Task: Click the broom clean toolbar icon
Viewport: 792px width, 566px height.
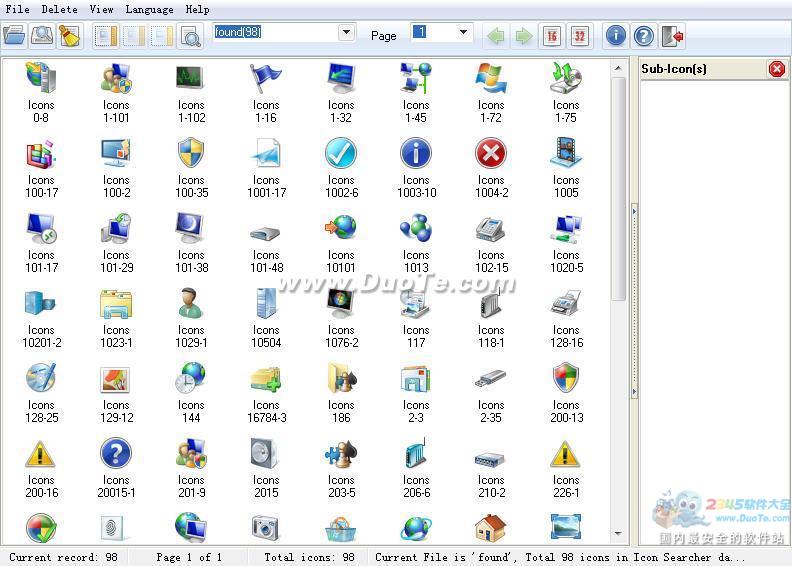Action: [x=70, y=35]
